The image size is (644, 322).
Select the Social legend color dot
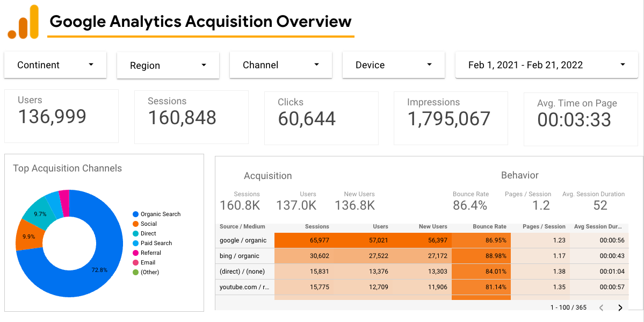click(135, 224)
